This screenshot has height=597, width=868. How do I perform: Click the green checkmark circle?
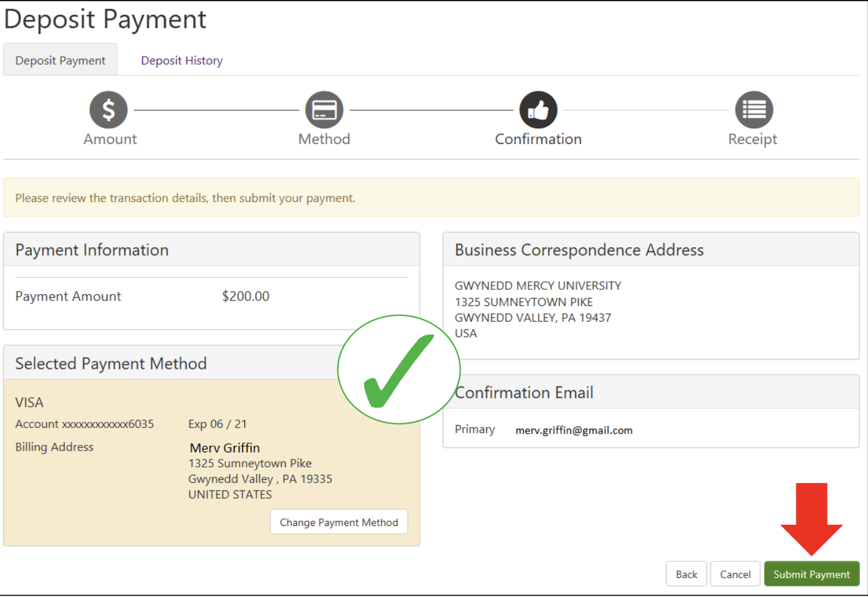(x=399, y=370)
